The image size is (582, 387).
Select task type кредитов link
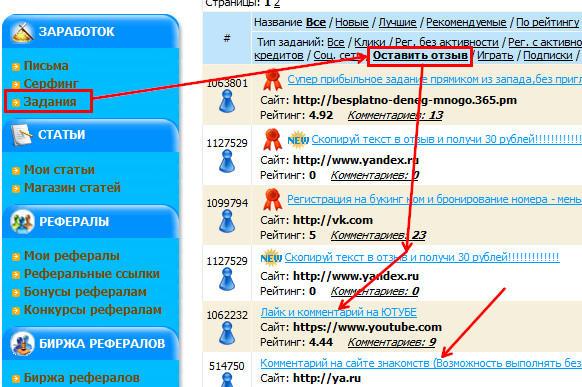click(x=279, y=55)
